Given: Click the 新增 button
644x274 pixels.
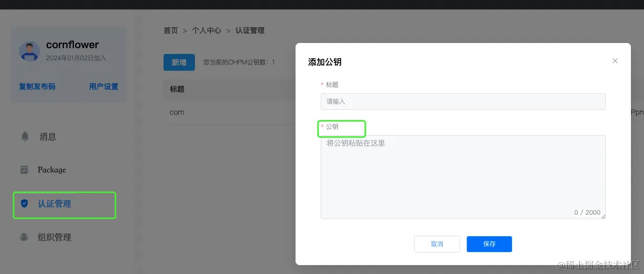Looking at the screenshot, I should pyautogui.click(x=179, y=62).
